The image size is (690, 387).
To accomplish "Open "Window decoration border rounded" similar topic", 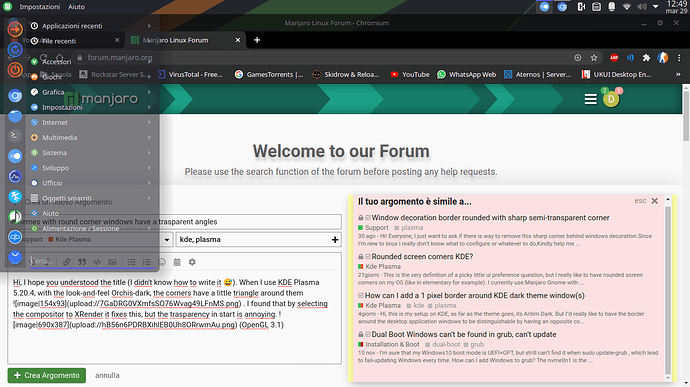I will click(x=490, y=217).
